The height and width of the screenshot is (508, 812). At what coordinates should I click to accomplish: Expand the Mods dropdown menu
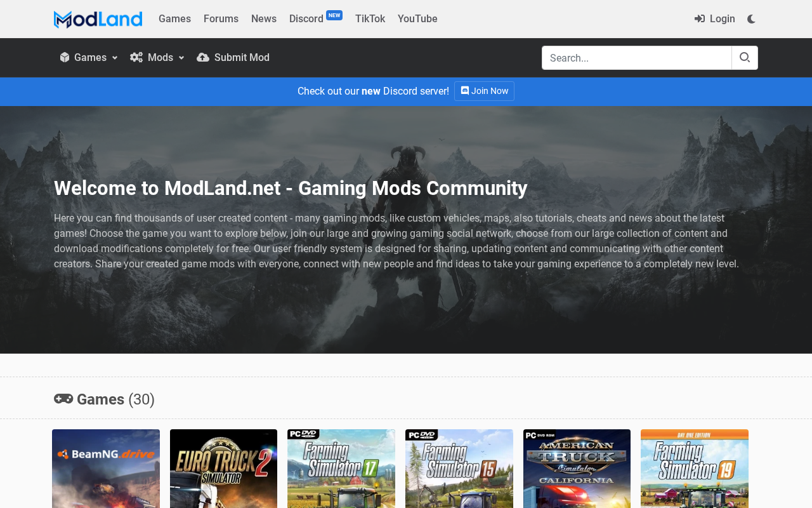[157, 58]
